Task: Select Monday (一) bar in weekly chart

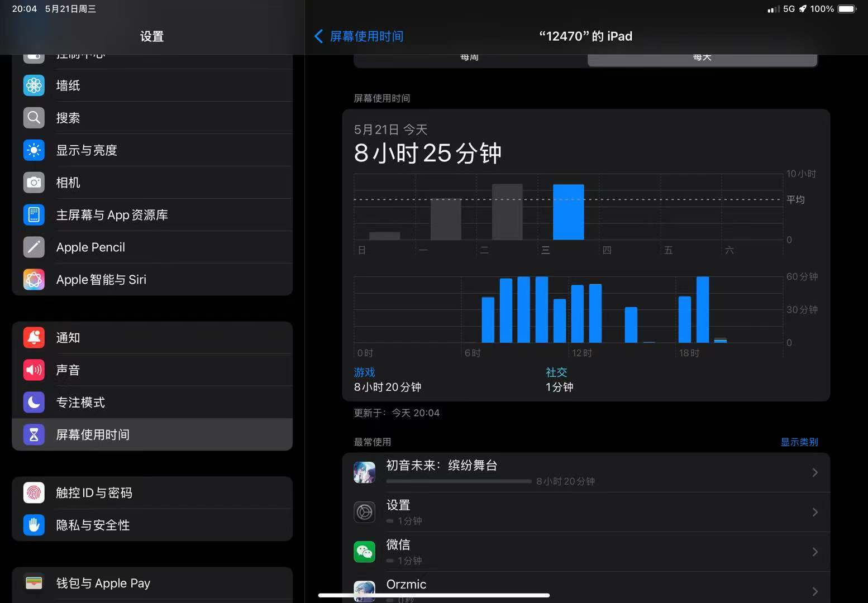Action: (446, 219)
